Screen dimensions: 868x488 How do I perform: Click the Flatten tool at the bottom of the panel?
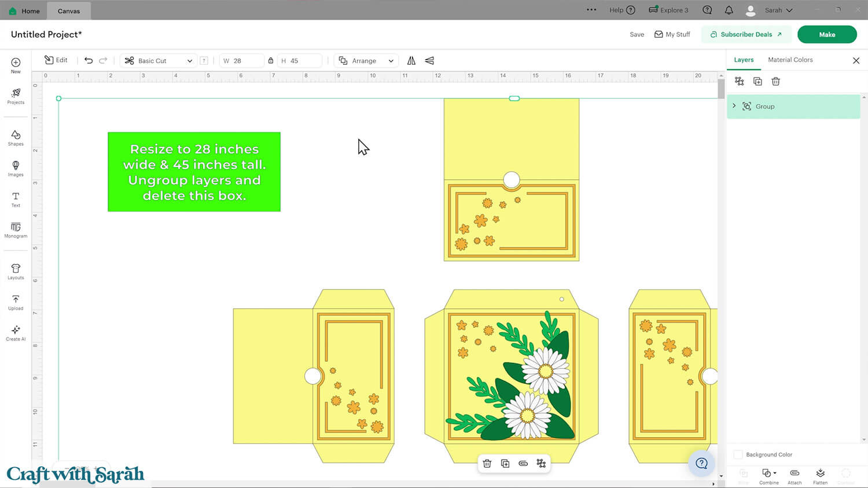pos(820,476)
